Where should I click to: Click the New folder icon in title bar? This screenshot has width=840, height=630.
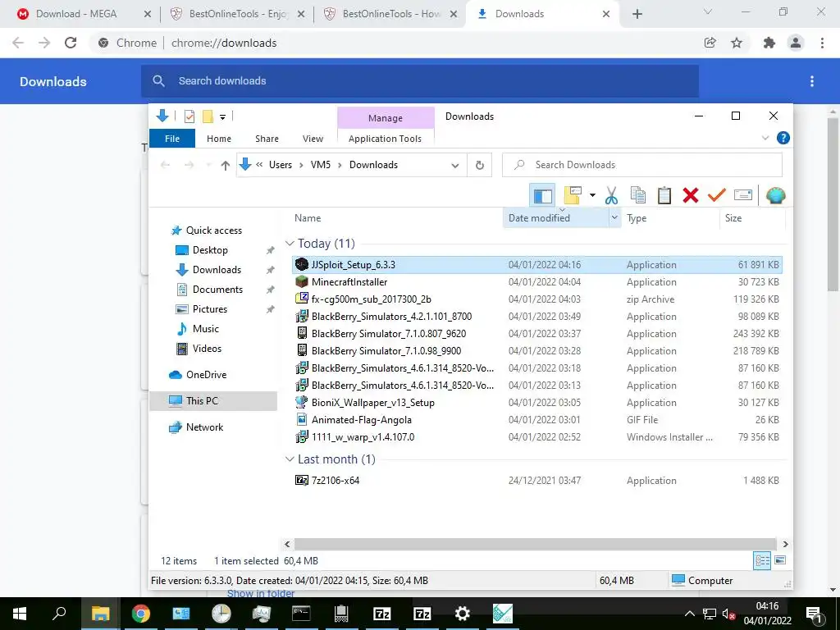(x=208, y=116)
